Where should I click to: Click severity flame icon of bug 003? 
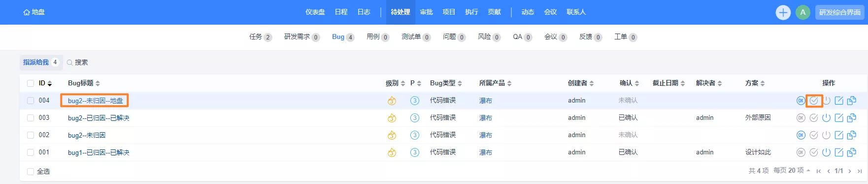392,118
